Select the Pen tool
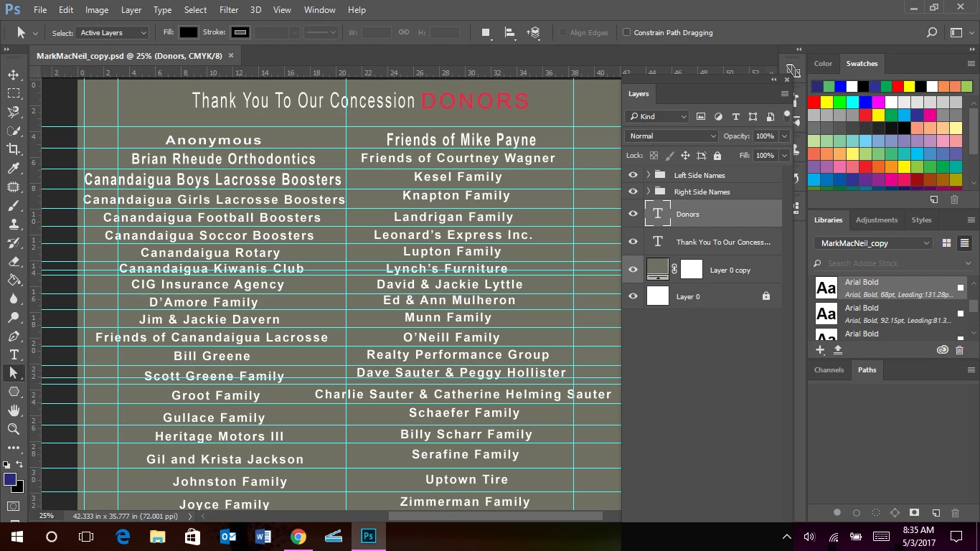 [14, 336]
